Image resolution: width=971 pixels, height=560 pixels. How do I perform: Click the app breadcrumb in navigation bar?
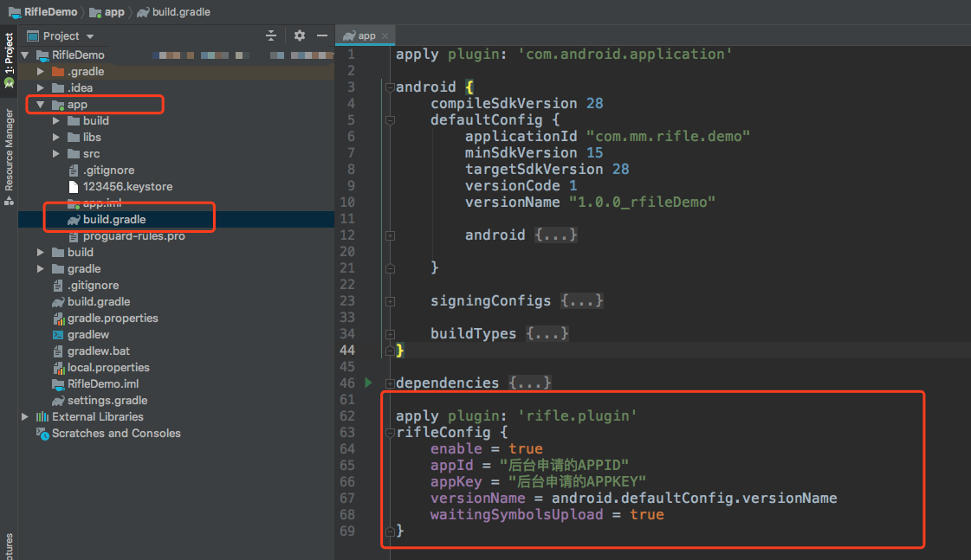point(107,12)
